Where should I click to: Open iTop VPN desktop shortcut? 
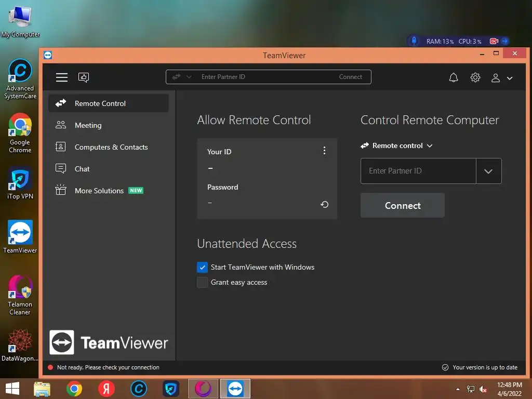pyautogui.click(x=20, y=183)
